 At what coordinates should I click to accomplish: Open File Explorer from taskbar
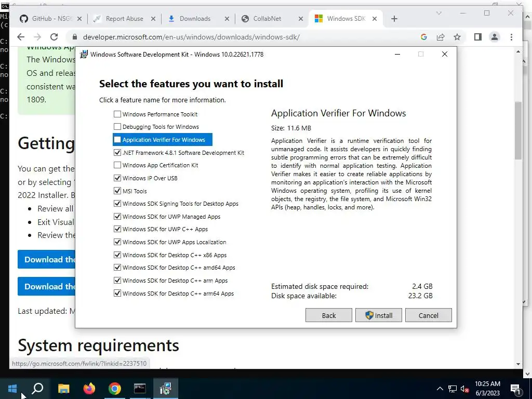pyautogui.click(x=63, y=389)
